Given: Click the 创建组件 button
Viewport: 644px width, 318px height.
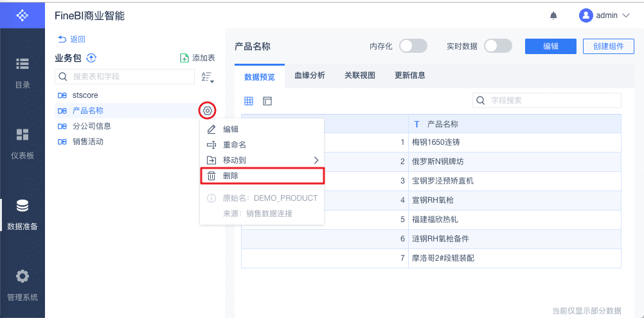Looking at the screenshot, I should click(608, 46).
